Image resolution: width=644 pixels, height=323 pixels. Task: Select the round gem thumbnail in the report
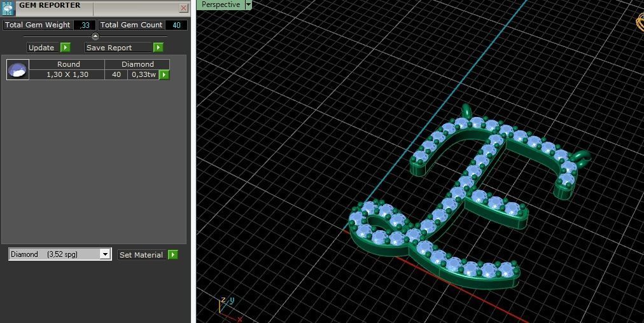pyautogui.click(x=18, y=69)
